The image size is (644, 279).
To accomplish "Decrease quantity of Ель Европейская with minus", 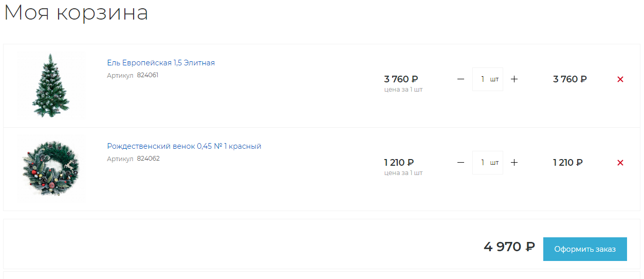I will 461,79.
